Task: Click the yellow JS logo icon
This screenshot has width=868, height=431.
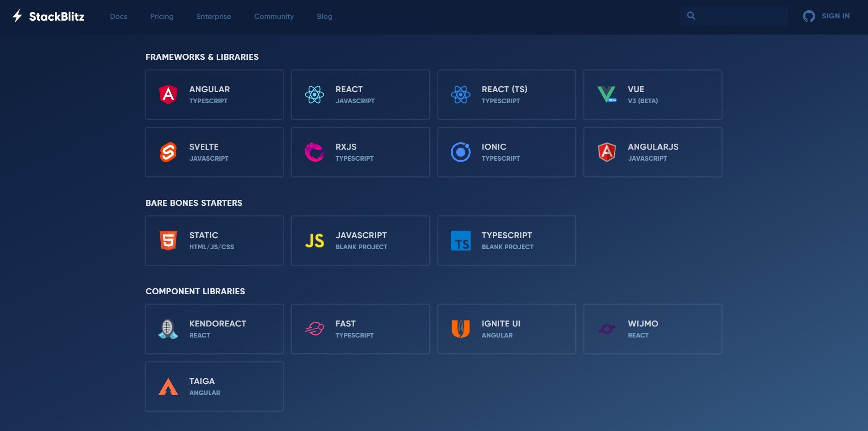Action: pyautogui.click(x=315, y=240)
